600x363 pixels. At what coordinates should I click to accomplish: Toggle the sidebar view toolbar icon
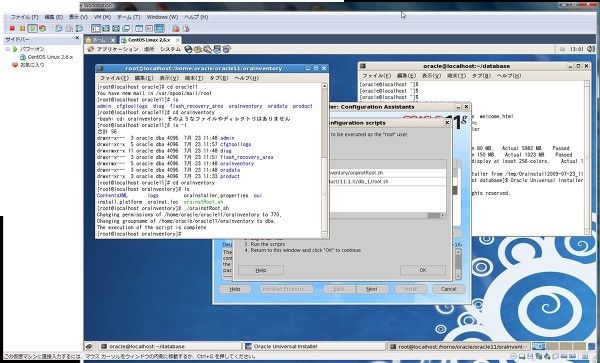[x=96, y=28]
